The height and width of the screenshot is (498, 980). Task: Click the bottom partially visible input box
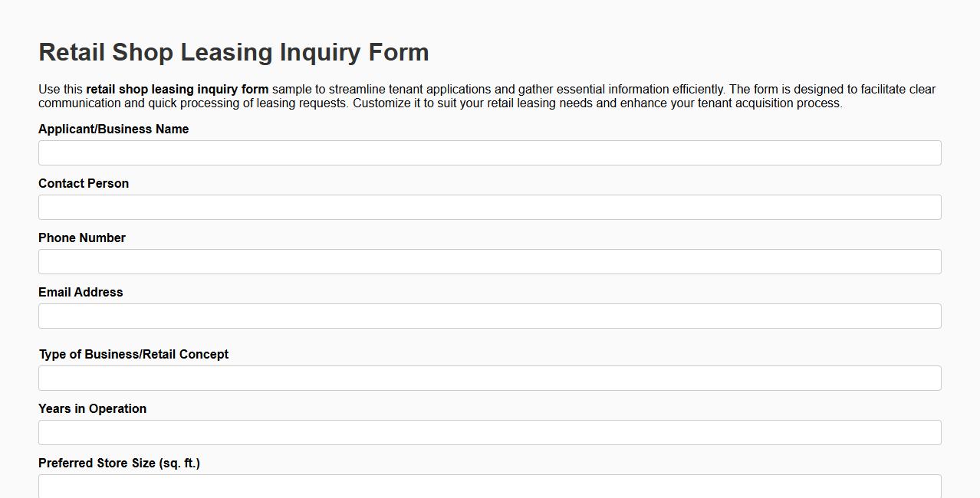coord(489,487)
